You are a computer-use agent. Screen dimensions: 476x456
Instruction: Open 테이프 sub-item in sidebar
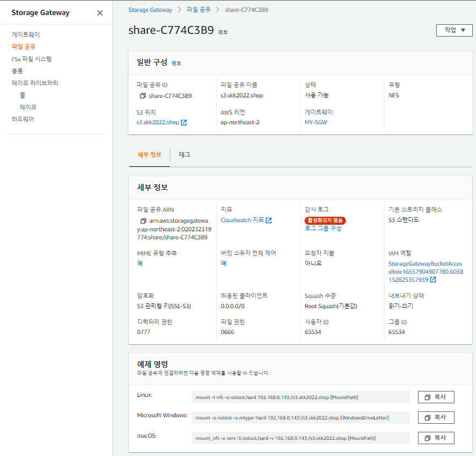tap(28, 107)
